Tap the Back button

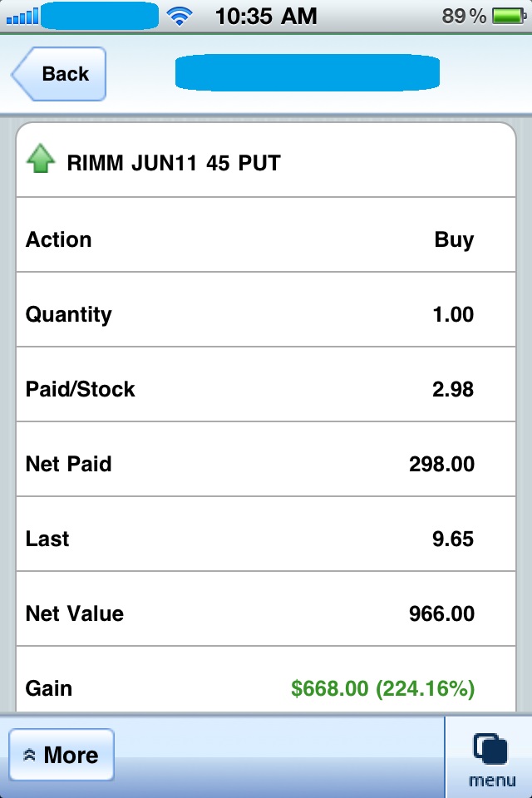click(x=60, y=74)
